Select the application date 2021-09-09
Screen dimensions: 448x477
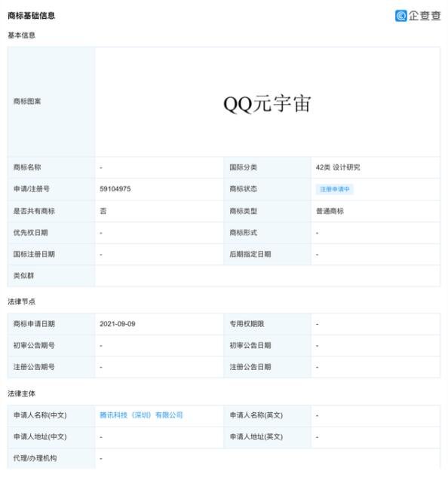pos(118,324)
